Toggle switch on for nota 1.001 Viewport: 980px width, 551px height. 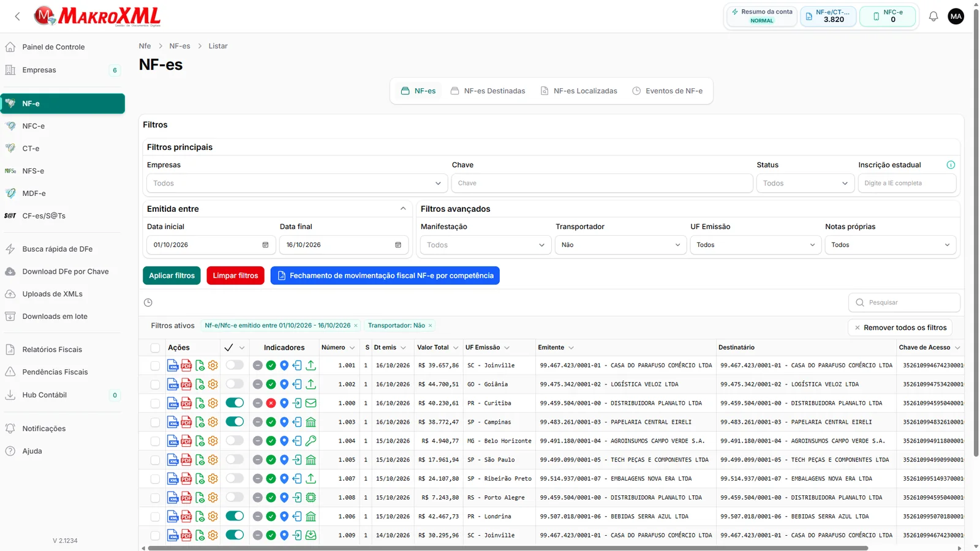(235, 365)
